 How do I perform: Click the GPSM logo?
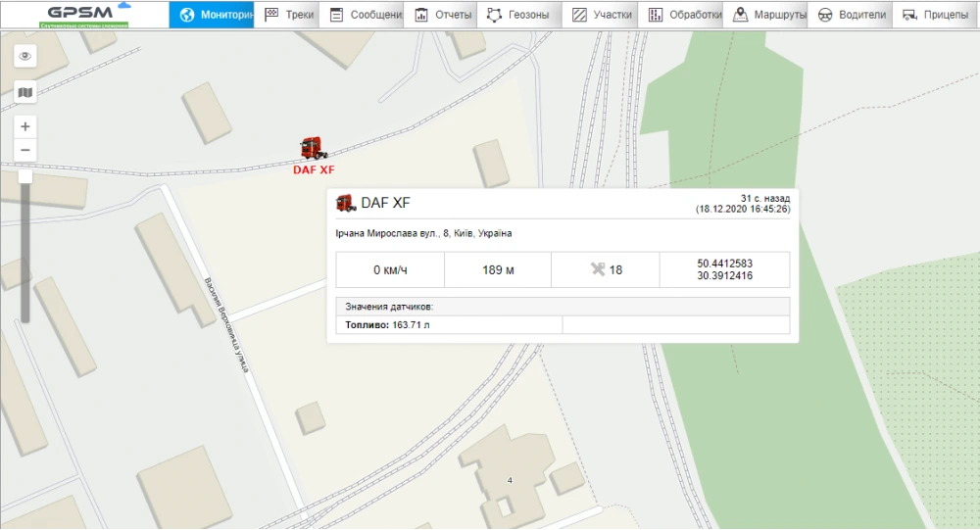[x=83, y=14]
